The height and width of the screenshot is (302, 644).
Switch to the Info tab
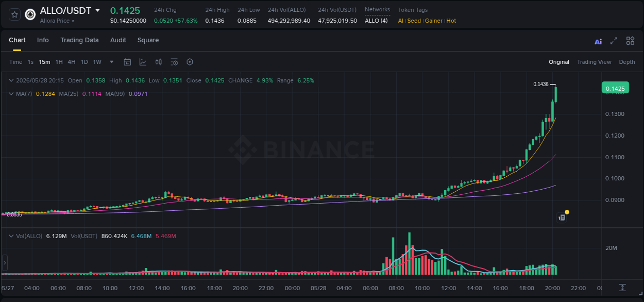[43, 40]
